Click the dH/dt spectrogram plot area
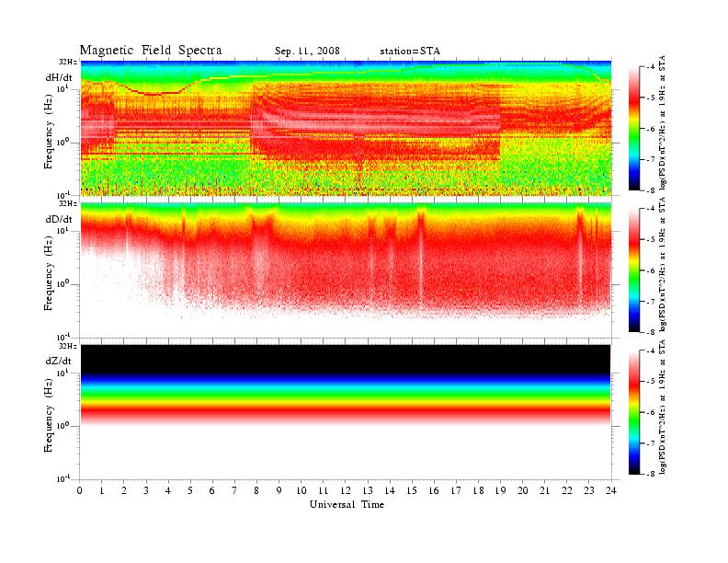Viewport: 728px width, 563px height. pyautogui.click(x=346, y=128)
